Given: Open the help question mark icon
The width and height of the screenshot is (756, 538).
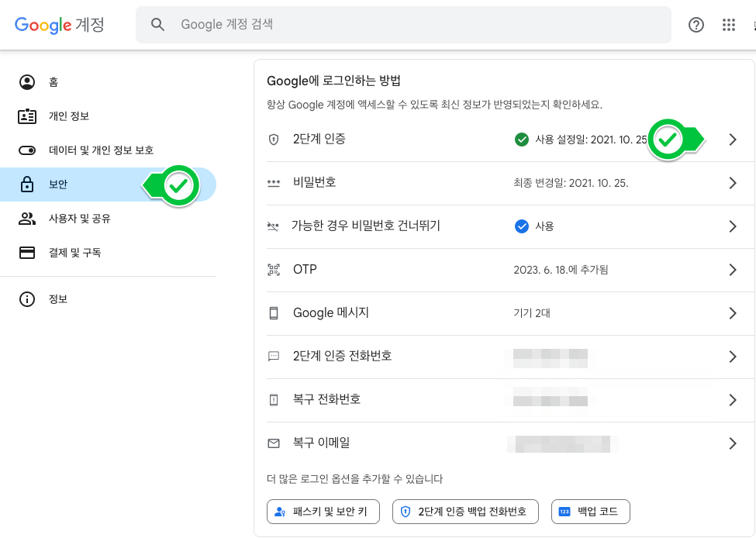Looking at the screenshot, I should [696, 25].
